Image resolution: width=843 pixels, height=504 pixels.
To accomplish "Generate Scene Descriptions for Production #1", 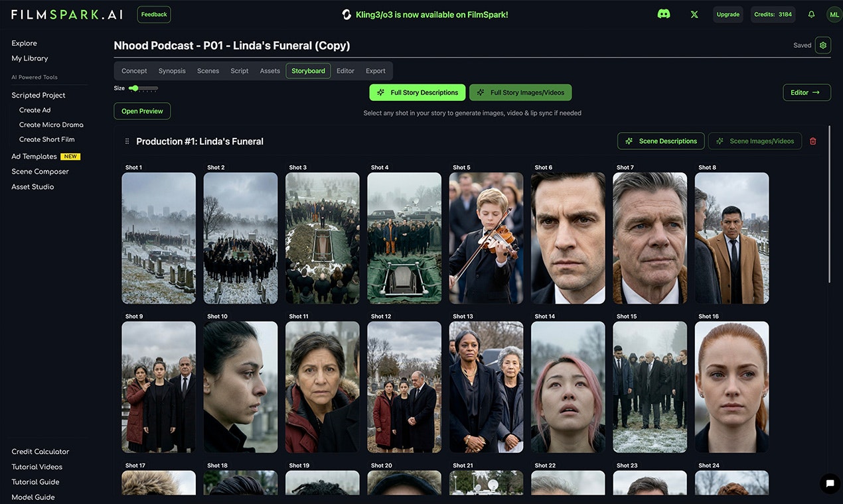I will (660, 141).
